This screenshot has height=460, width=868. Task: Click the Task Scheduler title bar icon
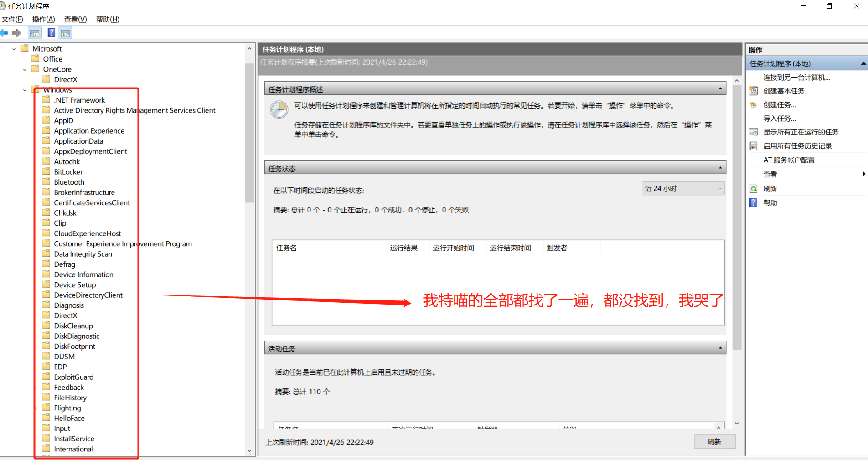click(x=3, y=6)
